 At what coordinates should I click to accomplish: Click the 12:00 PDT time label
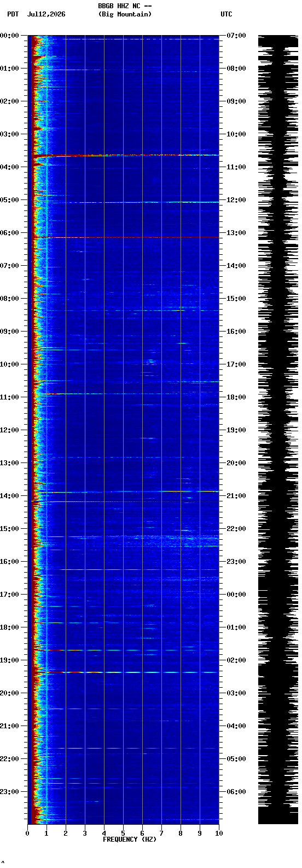point(9,430)
